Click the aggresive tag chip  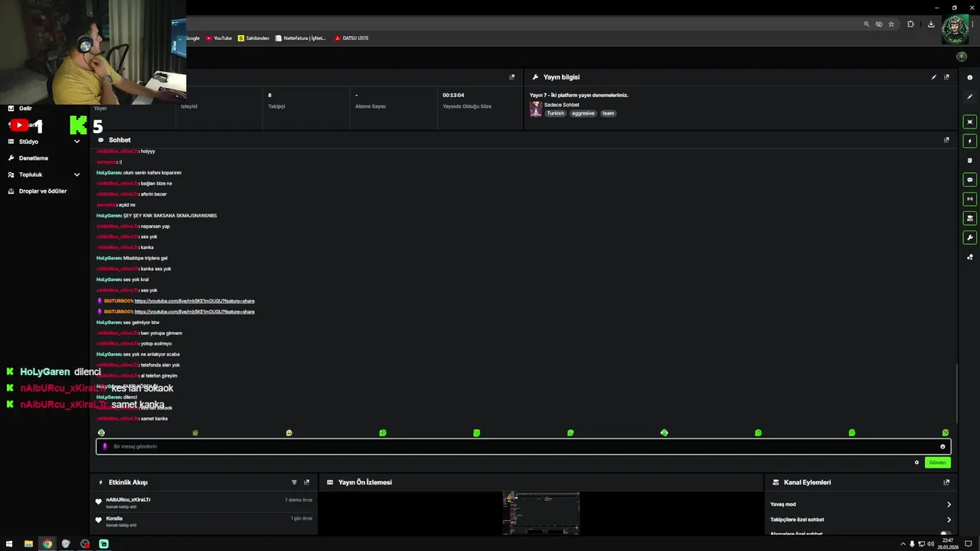pyautogui.click(x=583, y=113)
